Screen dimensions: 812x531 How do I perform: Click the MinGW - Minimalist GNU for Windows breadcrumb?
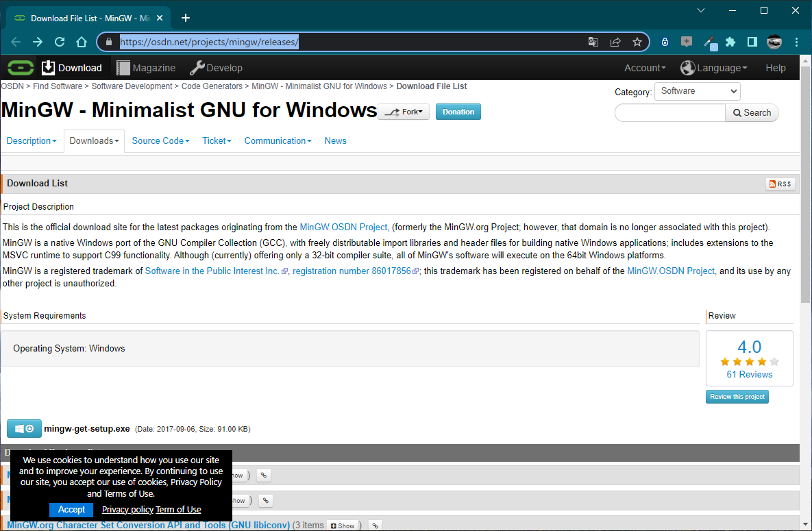[319, 86]
